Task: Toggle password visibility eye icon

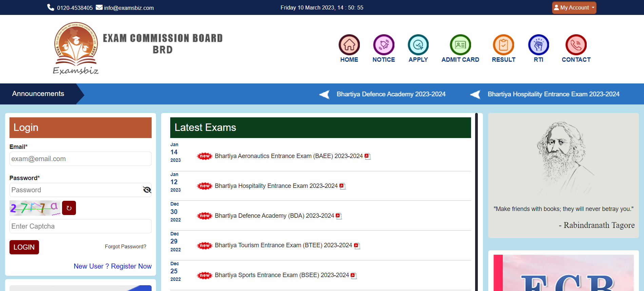Action: pyautogui.click(x=147, y=190)
